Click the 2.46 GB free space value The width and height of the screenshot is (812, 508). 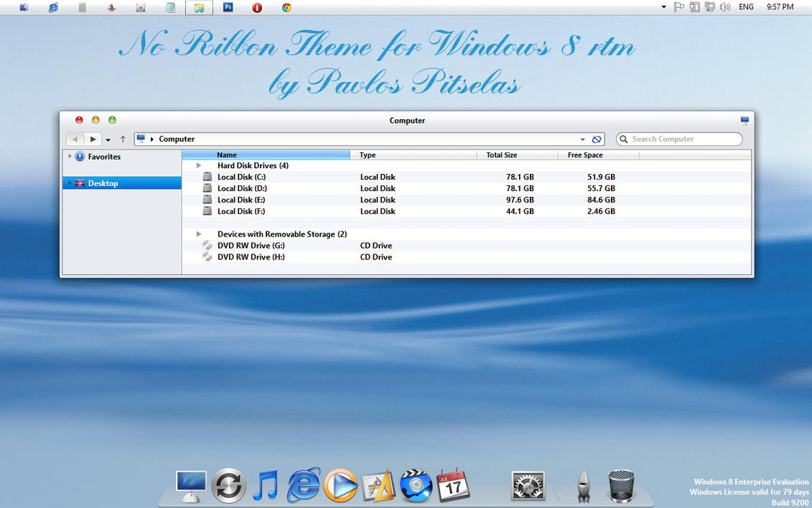click(601, 211)
